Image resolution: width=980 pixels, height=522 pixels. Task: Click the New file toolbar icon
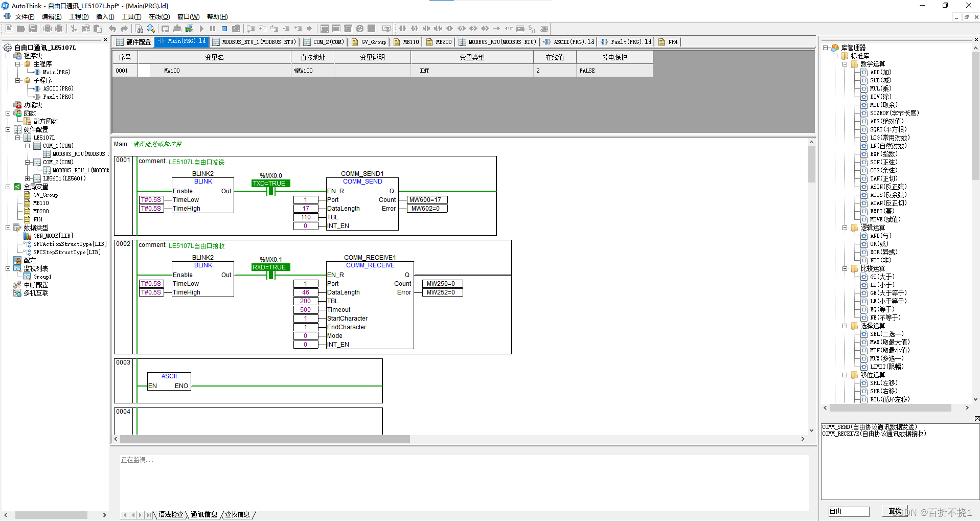coord(9,29)
